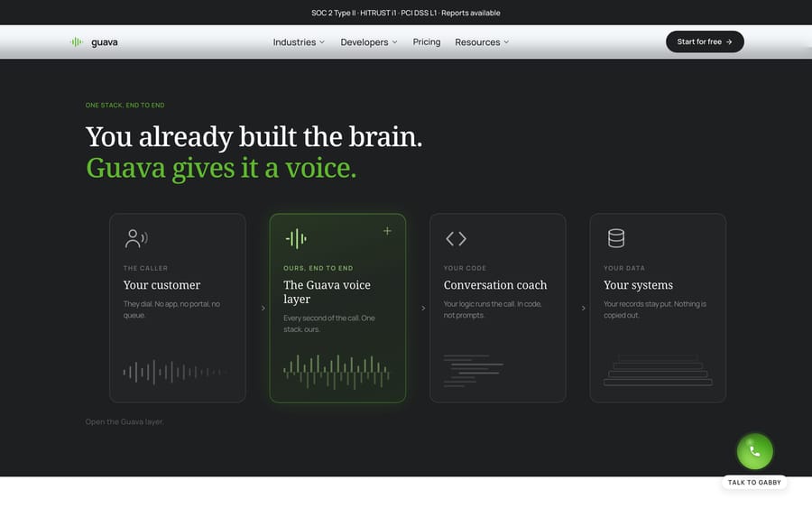Click the database cylinder icon

616,238
